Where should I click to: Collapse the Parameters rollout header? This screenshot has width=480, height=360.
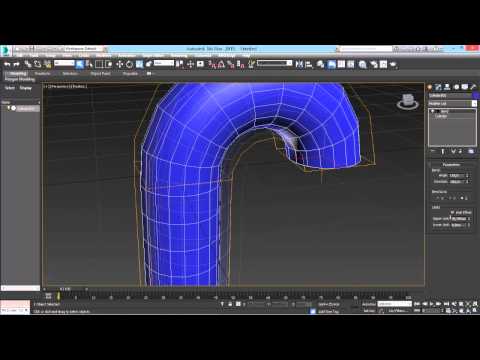point(451,165)
